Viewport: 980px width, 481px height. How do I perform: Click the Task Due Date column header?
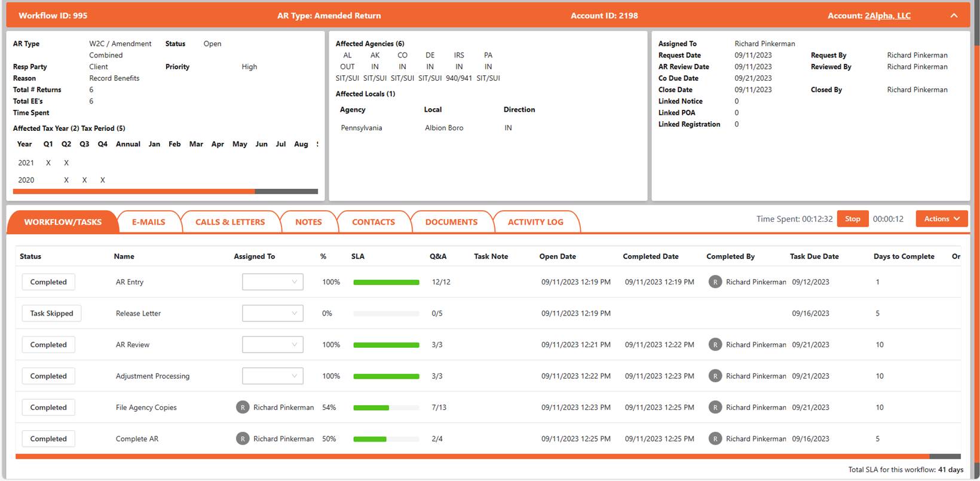click(814, 256)
